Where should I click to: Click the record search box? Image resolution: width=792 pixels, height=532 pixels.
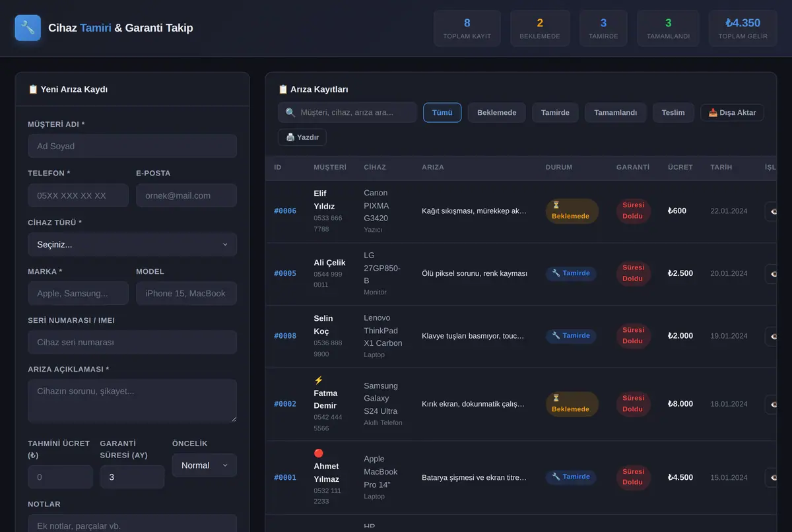point(347,112)
